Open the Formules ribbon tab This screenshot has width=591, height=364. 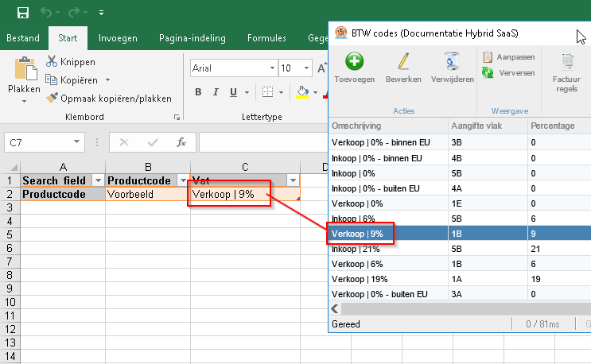(266, 38)
